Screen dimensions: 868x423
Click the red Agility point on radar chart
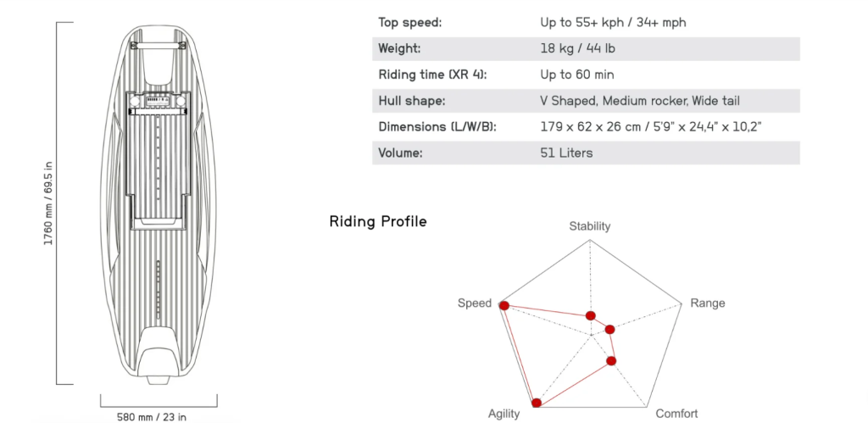tap(537, 403)
